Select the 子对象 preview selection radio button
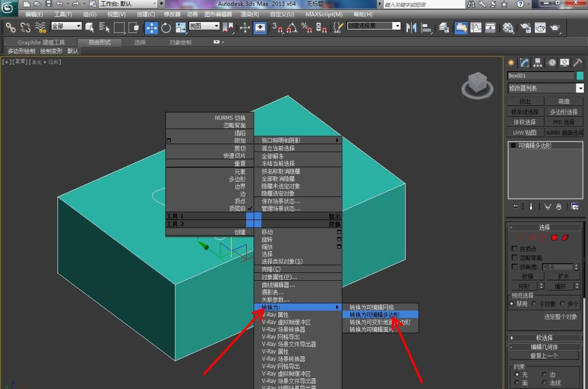588x389 pixels. pos(534,304)
